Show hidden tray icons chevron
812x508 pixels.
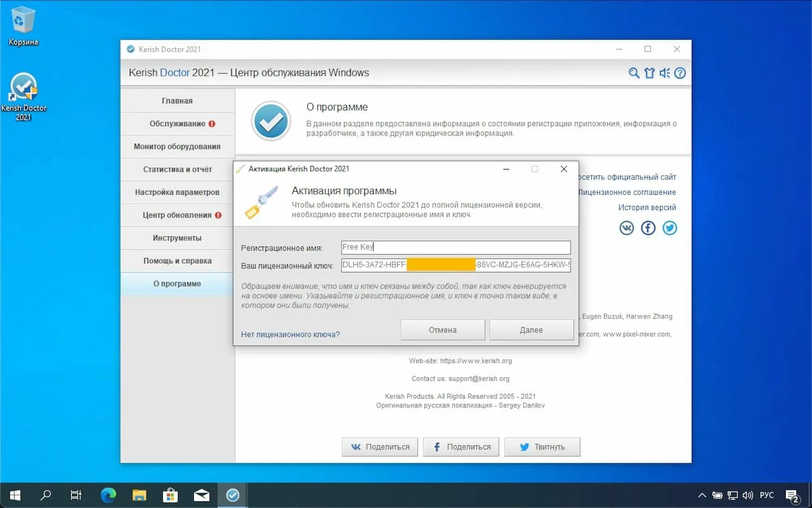tap(702, 495)
